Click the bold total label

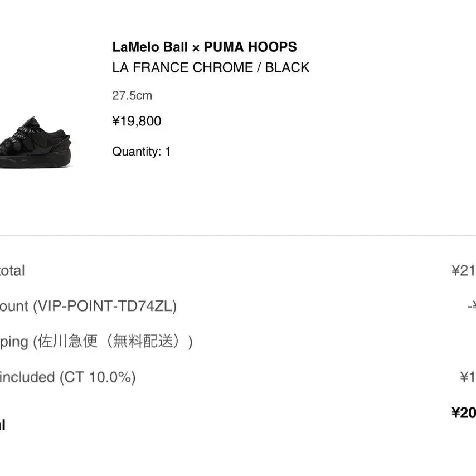pyautogui.click(x=3, y=425)
